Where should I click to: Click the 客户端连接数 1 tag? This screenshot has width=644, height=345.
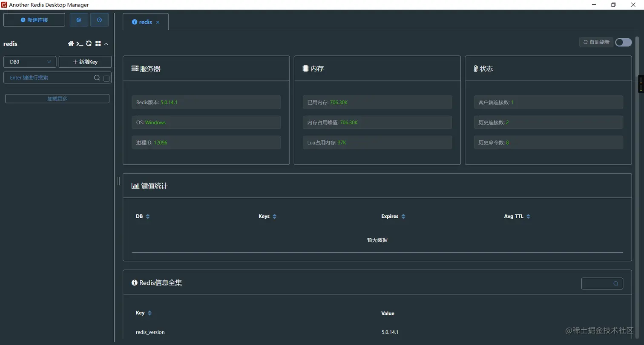548,102
